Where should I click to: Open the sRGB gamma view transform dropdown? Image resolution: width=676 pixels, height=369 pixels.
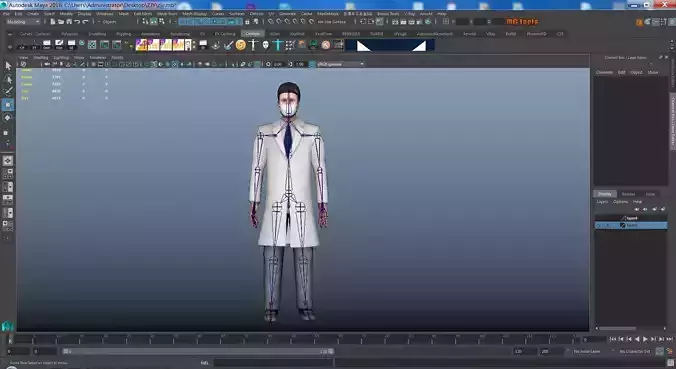[341, 64]
